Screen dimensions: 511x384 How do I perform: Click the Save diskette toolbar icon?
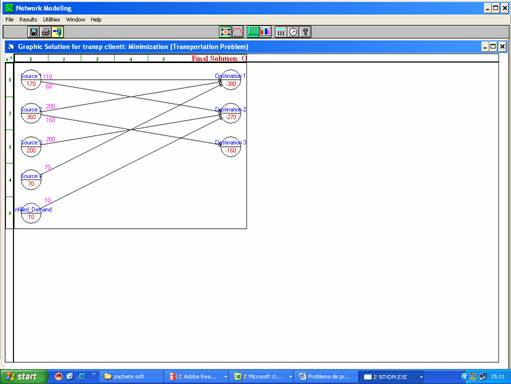(33, 32)
